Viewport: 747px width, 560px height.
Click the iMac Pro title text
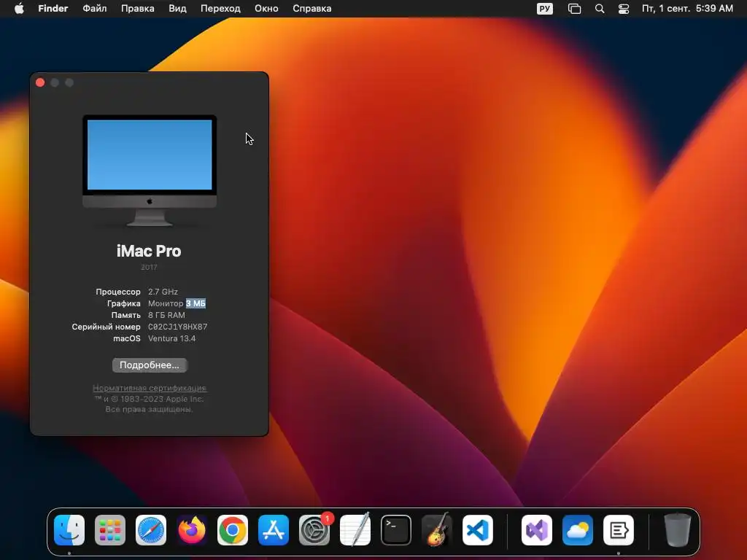[x=149, y=251]
